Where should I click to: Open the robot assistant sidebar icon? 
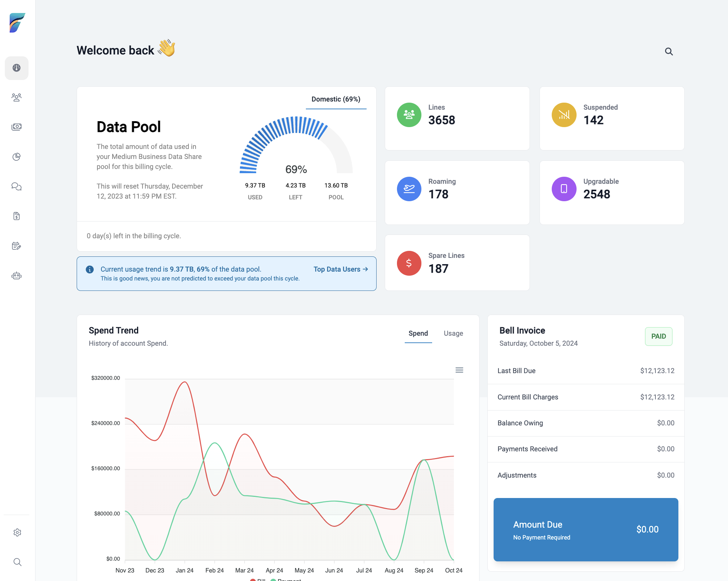pos(17,276)
